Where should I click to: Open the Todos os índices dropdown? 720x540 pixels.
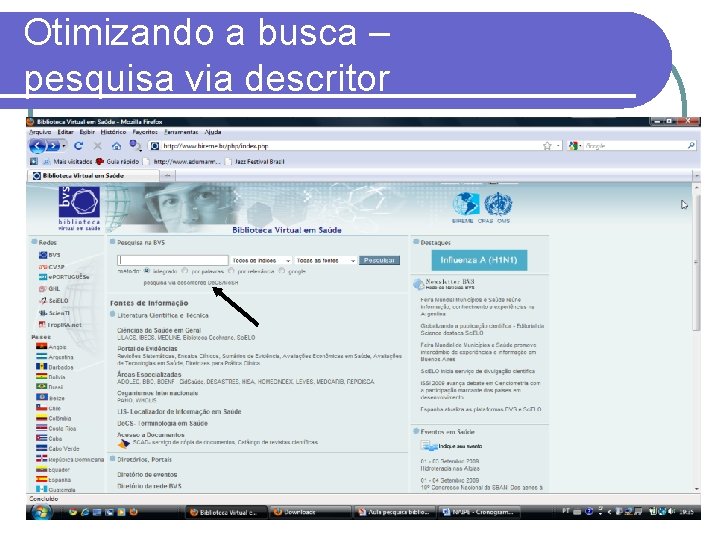[x=261, y=260]
